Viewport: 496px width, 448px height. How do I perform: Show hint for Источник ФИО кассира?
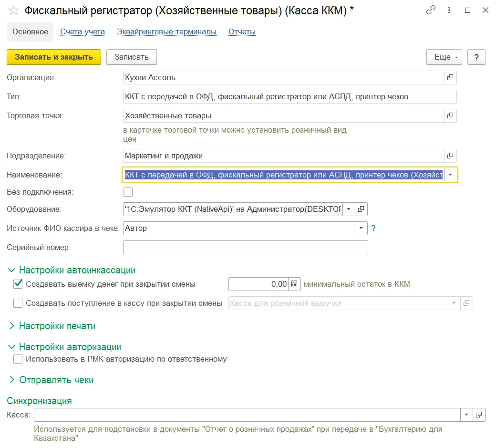pyautogui.click(x=373, y=228)
